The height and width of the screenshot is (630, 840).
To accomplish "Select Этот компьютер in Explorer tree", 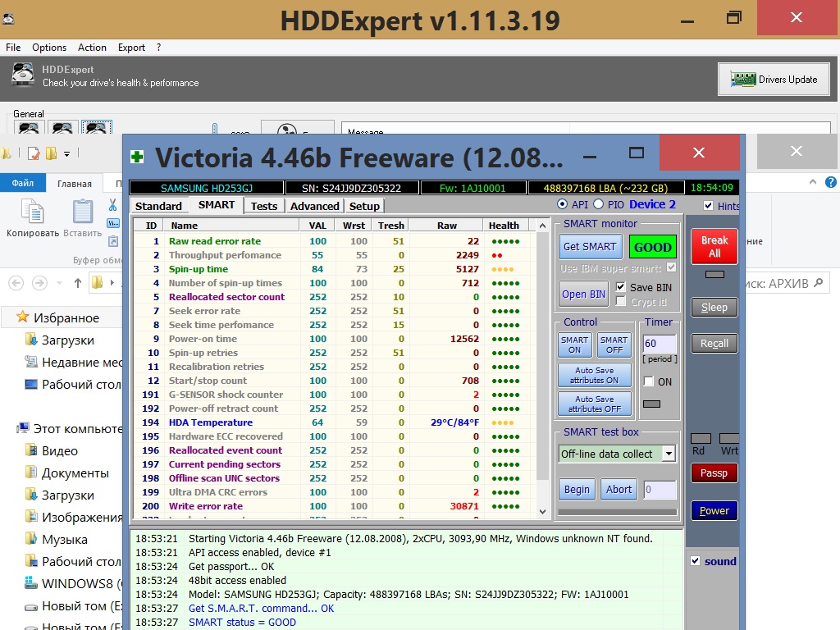I will pos(71,428).
